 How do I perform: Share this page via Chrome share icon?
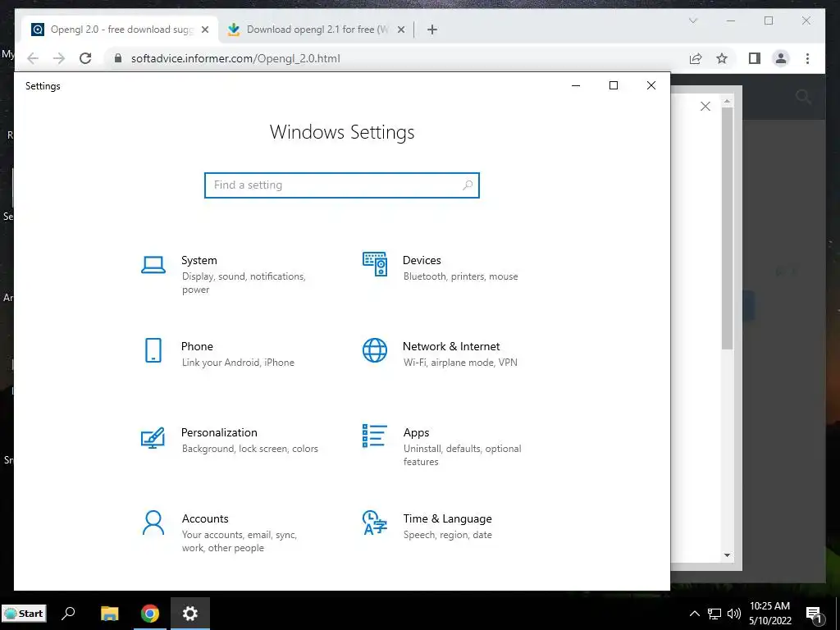click(x=696, y=58)
